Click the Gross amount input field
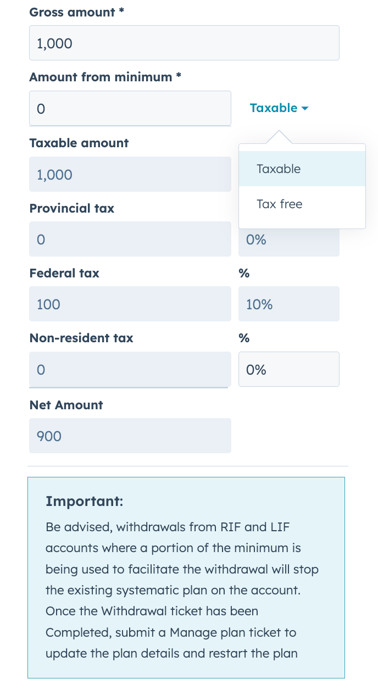 [x=184, y=43]
